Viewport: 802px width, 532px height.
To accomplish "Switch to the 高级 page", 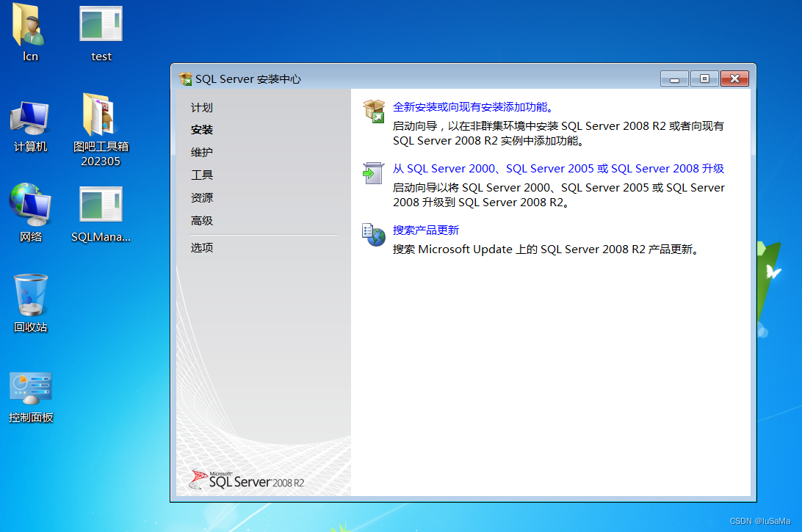I will point(201,221).
